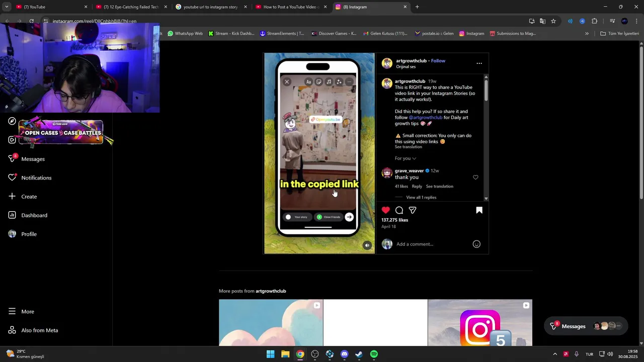Screen dimensions: 644x362
Task: Open File Explorer from the taskbar
Action: (x=285, y=354)
